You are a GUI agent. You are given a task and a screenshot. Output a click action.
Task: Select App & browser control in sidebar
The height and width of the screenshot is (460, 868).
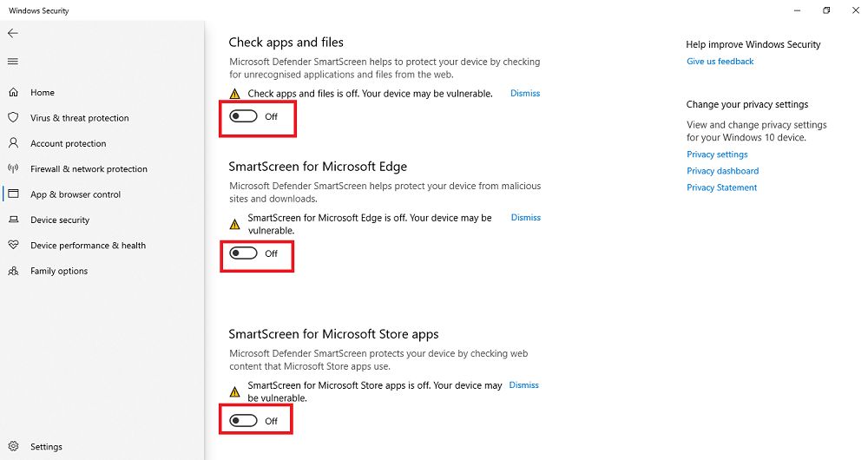pyautogui.click(x=76, y=194)
